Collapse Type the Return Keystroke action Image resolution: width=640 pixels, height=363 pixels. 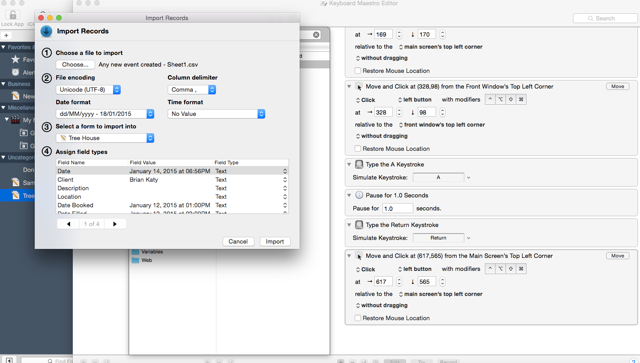pyautogui.click(x=349, y=225)
